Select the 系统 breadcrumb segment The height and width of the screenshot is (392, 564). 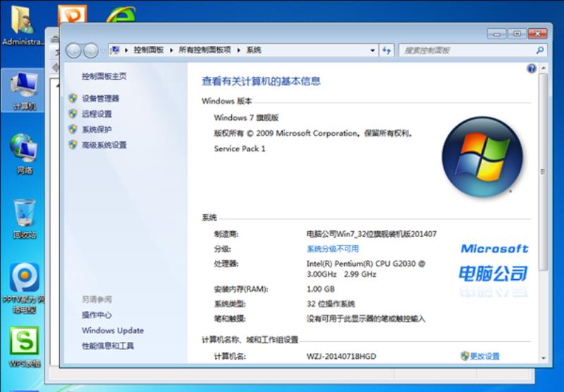[x=254, y=50]
